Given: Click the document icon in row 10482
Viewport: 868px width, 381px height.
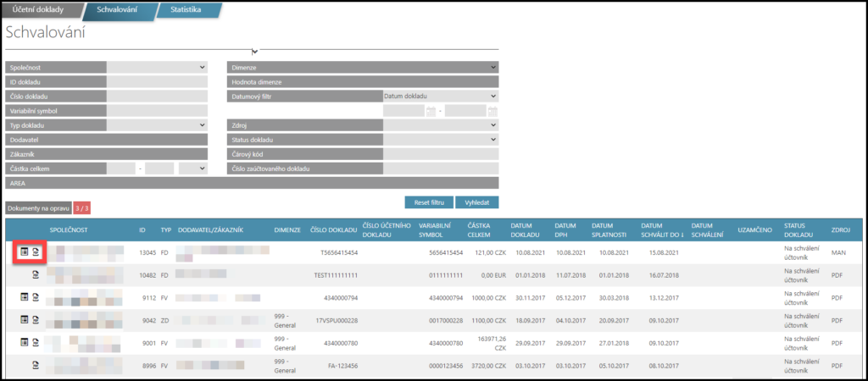Looking at the screenshot, I should [36, 274].
